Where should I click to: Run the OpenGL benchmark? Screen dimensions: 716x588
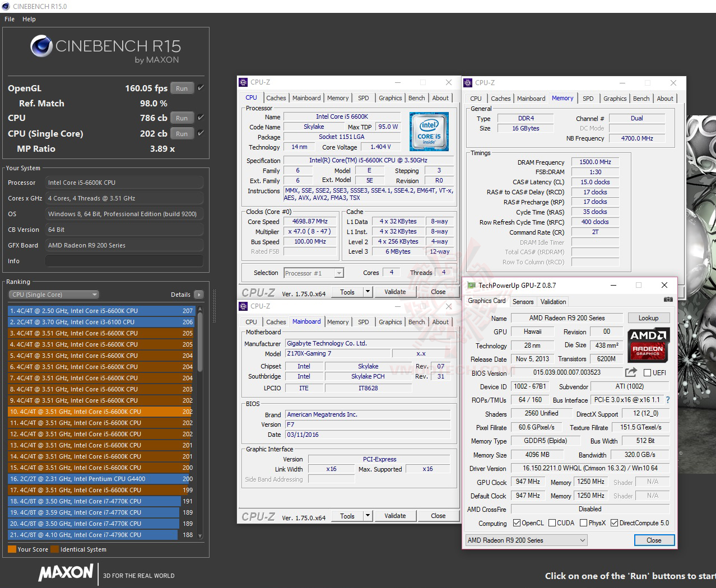pyautogui.click(x=182, y=88)
